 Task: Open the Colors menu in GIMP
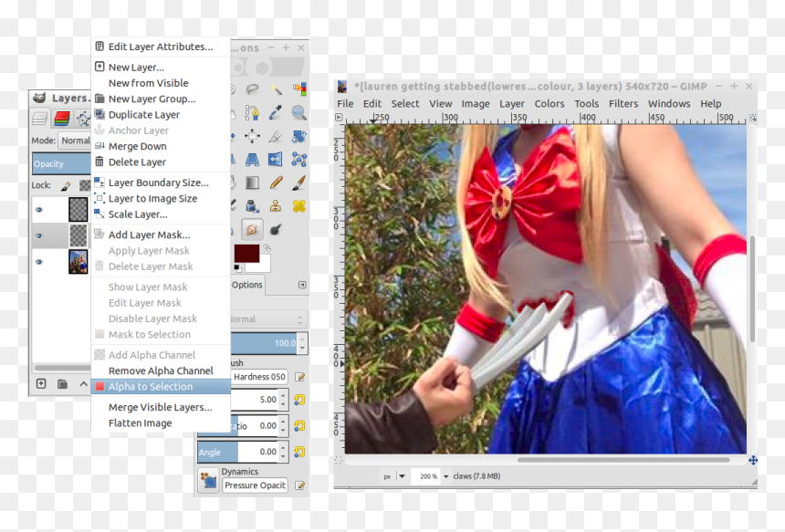point(549,104)
